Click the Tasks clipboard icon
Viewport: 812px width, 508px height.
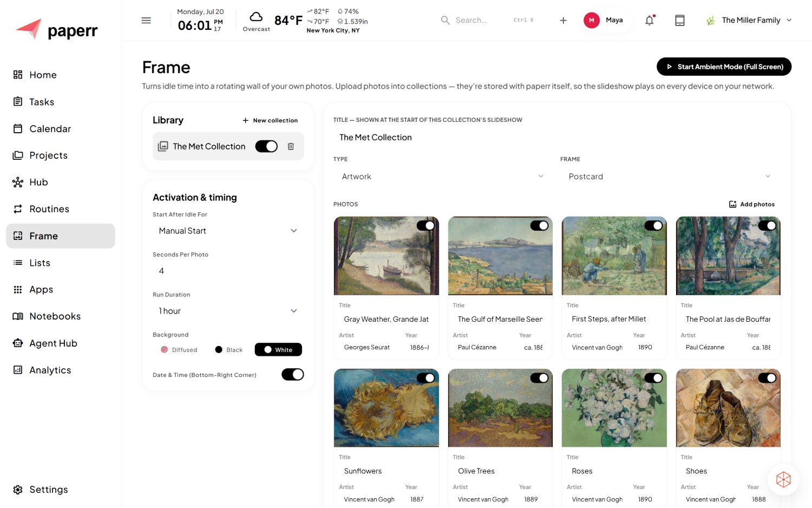pyautogui.click(x=18, y=102)
